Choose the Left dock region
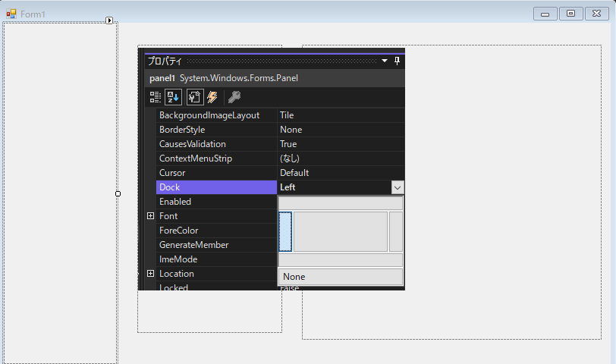This screenshot has width=616, height=364. tap(285, 232)
